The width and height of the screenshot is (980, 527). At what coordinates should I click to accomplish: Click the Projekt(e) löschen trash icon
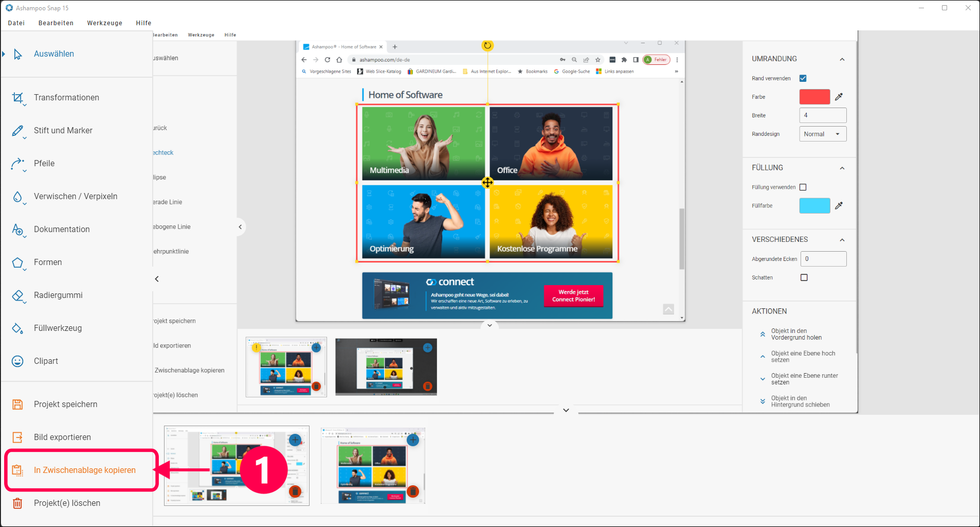tap(17, 503)
